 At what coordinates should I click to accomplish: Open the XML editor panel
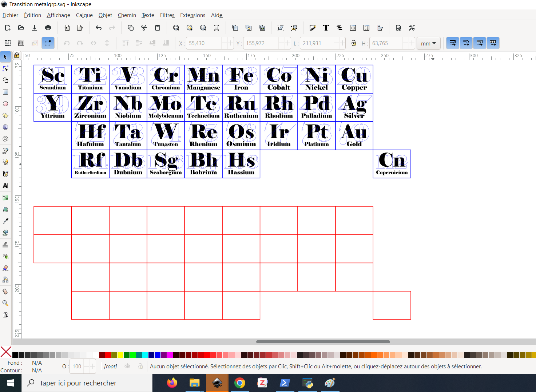click(353, 28)
